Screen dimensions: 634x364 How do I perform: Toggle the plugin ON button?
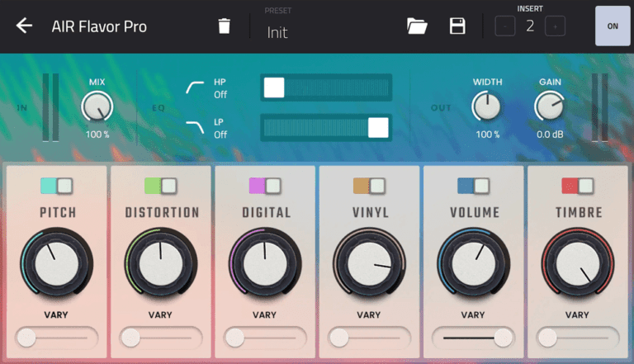pos(612,26)
